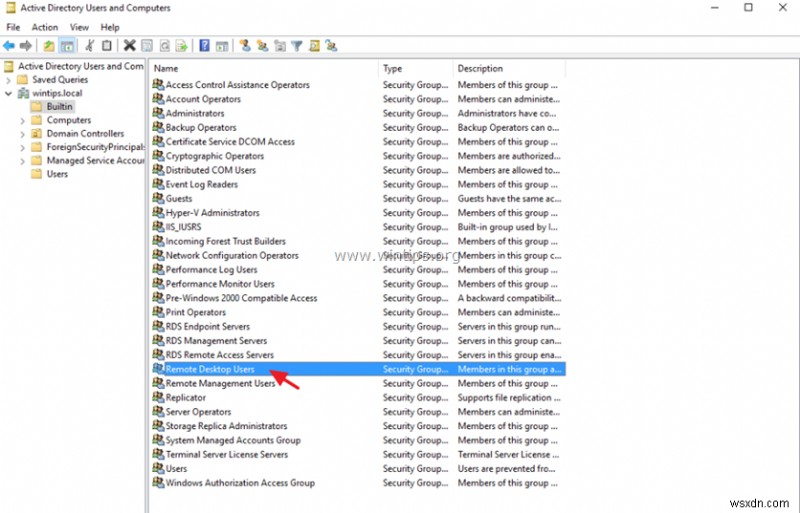Go up one level with folder icon

click(49, 46)
